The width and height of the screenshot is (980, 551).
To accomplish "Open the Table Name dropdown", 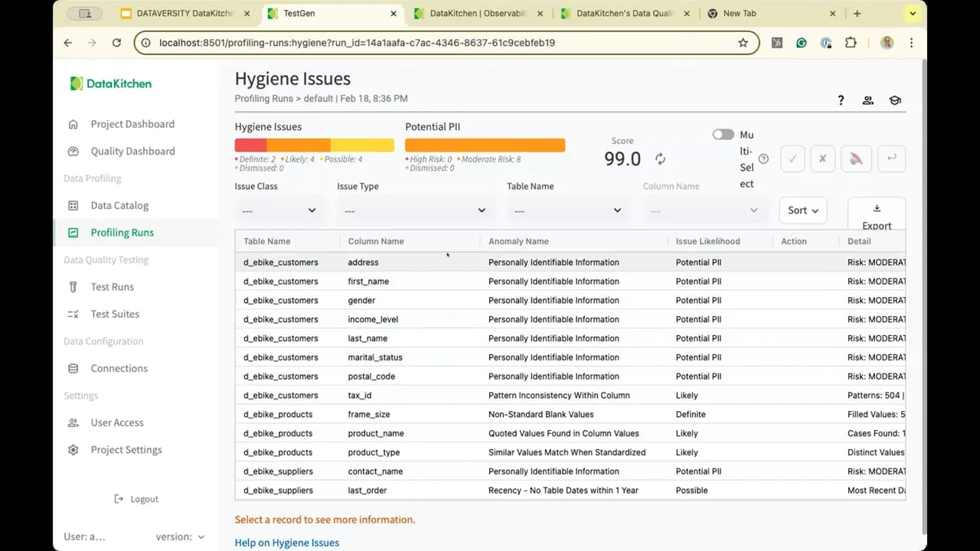I will 567,210.
